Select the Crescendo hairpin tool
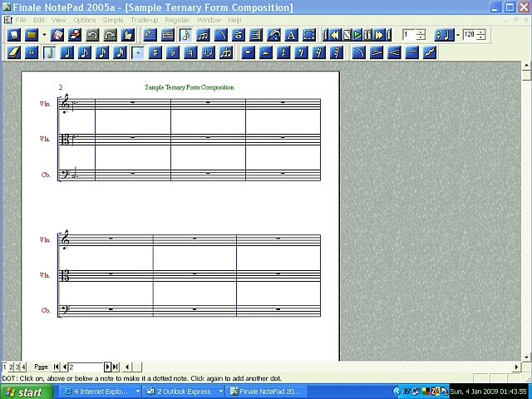The image size is (532, 399). pos(394,53)
